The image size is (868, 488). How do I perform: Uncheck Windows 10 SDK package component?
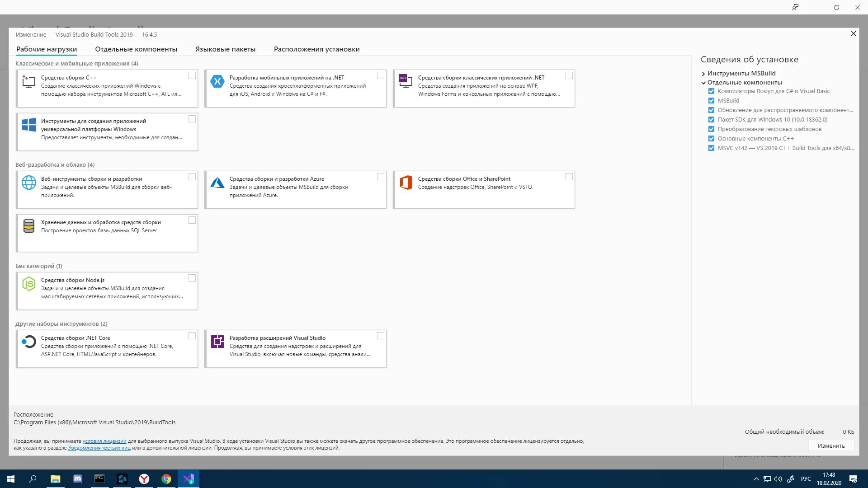point(711,120)
